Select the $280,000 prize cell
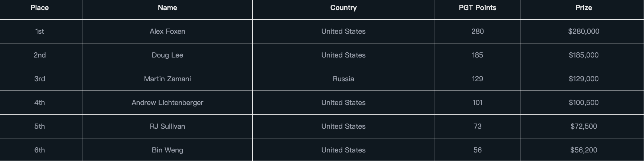644x161 pixels. (x=584, y=32)
